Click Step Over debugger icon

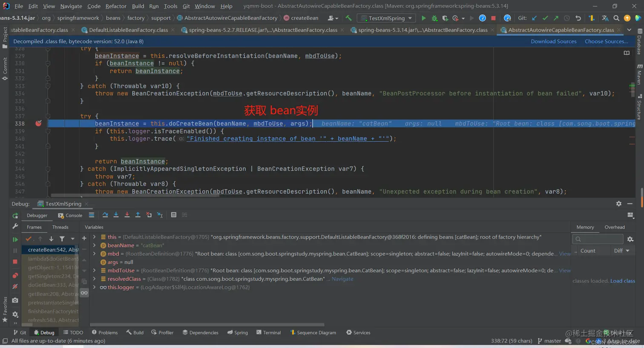(105, 215)
